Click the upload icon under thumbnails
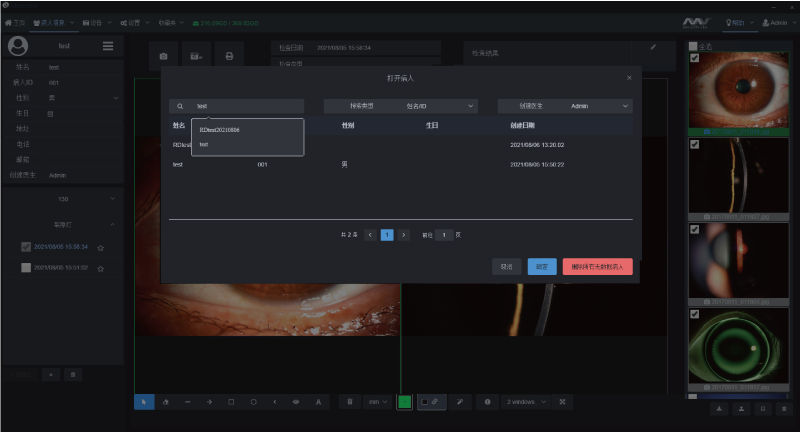The height and width of the screenshot is (432, 800). tap(741, 409)
